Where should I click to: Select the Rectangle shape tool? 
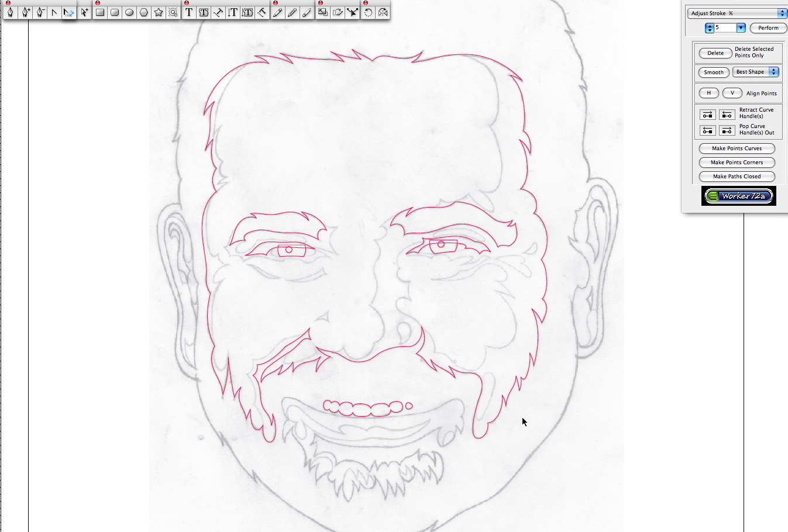point(100,12)
